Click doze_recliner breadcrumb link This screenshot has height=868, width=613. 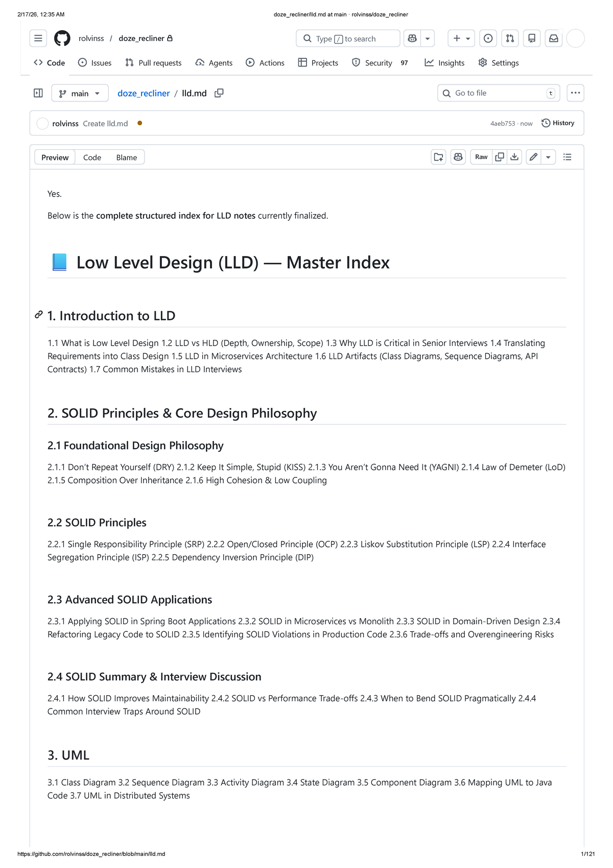click(x=144, y=93)
